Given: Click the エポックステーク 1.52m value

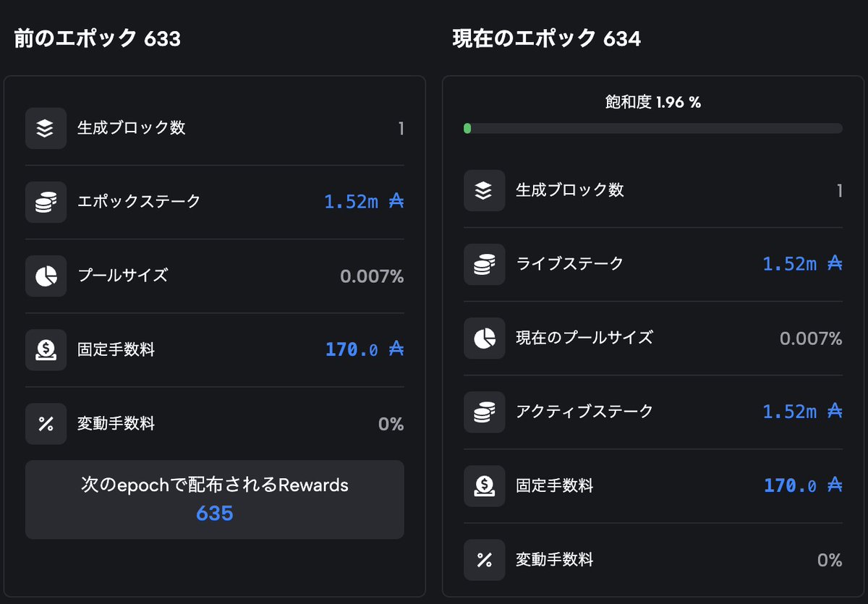Looking at the screenshot, I should [364, 202].
